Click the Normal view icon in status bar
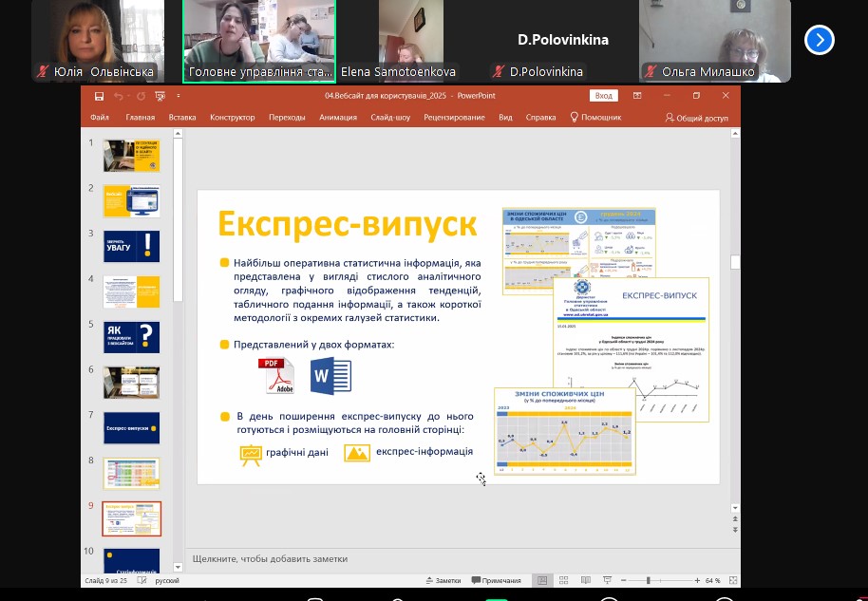This screenshot has width=868, height=601. 542,580
